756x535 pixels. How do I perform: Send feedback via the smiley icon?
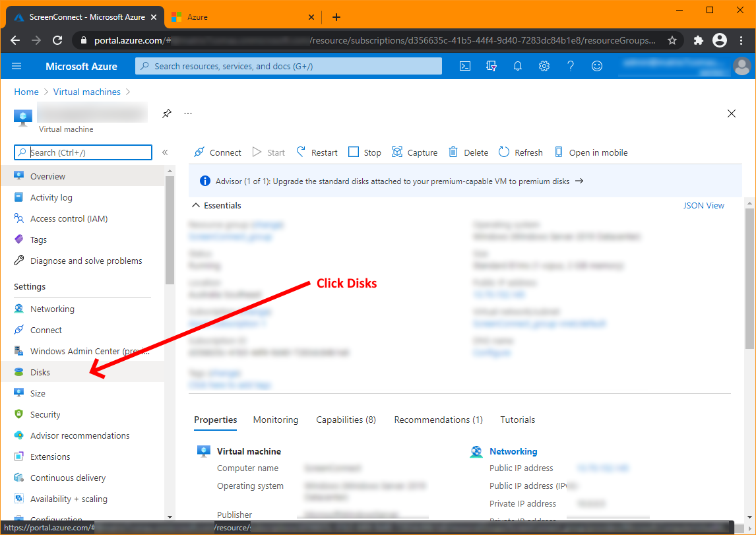[596, 66]
